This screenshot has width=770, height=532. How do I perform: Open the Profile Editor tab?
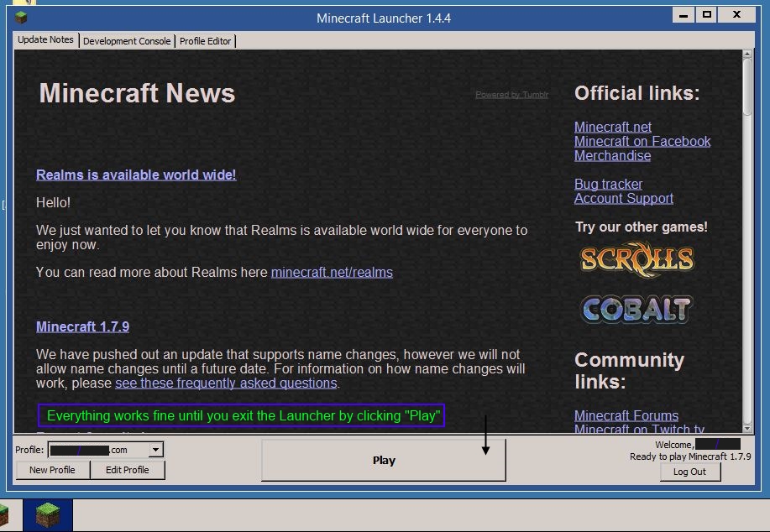point(206,40)
